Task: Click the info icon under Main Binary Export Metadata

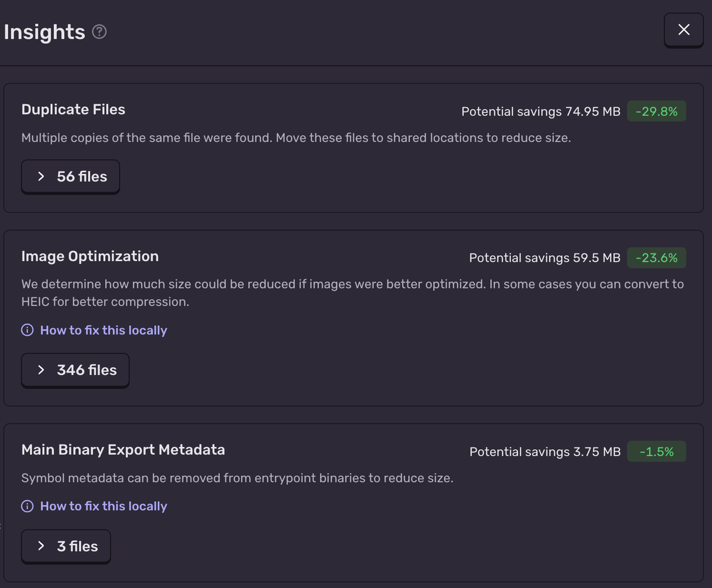Action: [x=27, y=506]
